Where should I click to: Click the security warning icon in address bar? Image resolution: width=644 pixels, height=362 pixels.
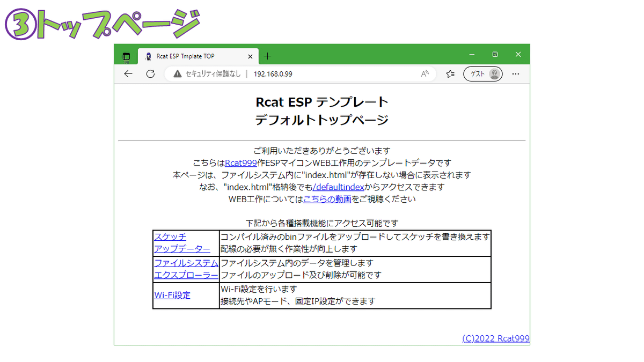[x=178, y=74]
